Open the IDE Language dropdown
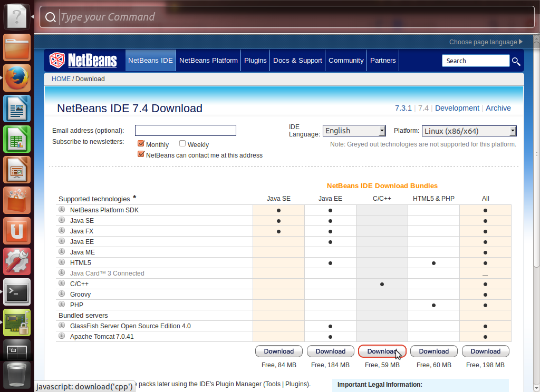The image size is (540, 392). click(354, 131)
